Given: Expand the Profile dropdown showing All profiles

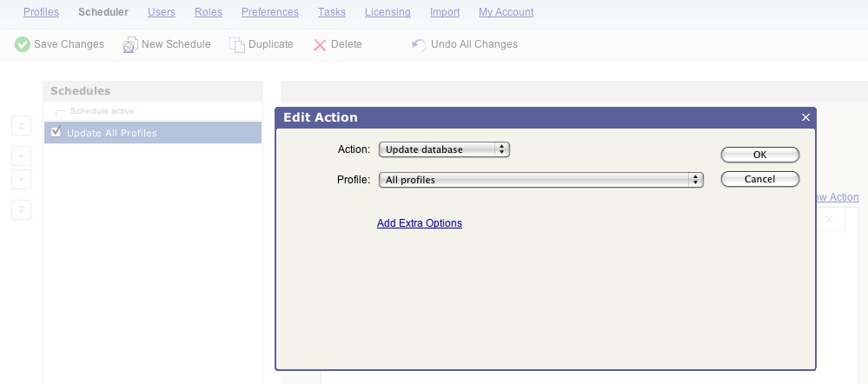Looking at the screenshot, I should point(540,180).
